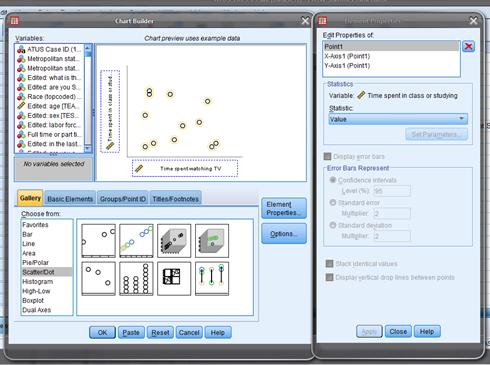Open the Statistic dropdown showing Value
This screenshot has height=365, width=490.
(x=398, y=119)
